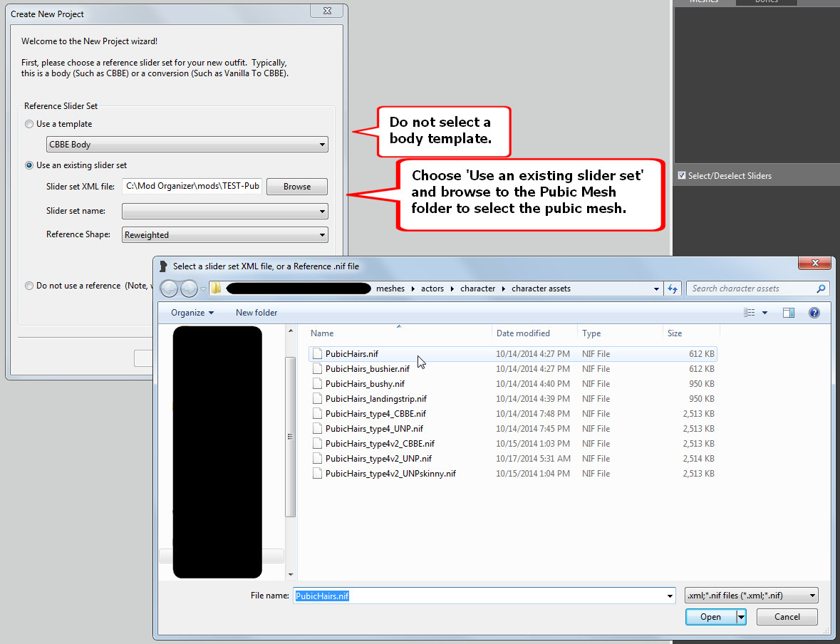Select the PubicHairs_bushy.nif file icon

coord(318,384)
